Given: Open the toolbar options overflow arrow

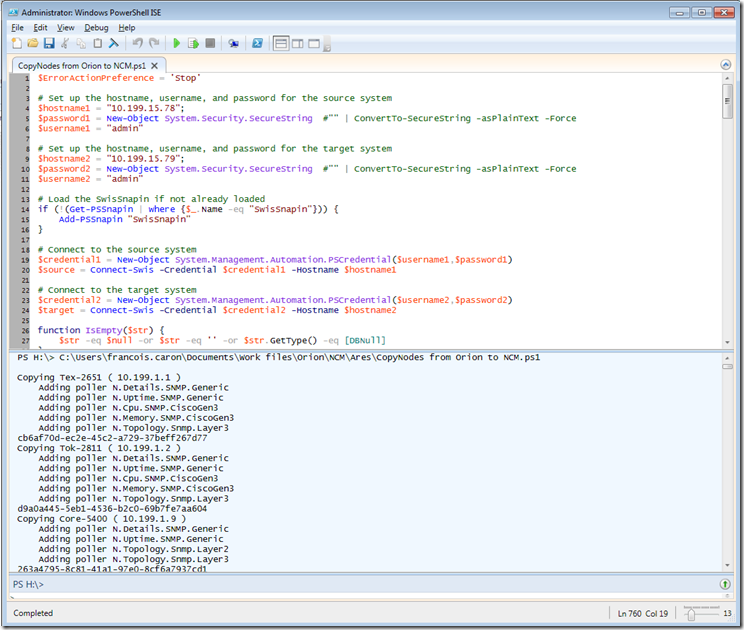Looking at the screenshot, I should click(327, 46).
